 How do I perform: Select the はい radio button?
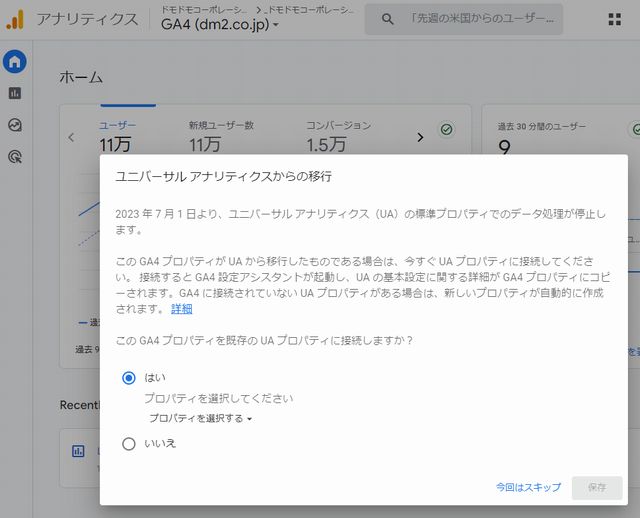129,378
